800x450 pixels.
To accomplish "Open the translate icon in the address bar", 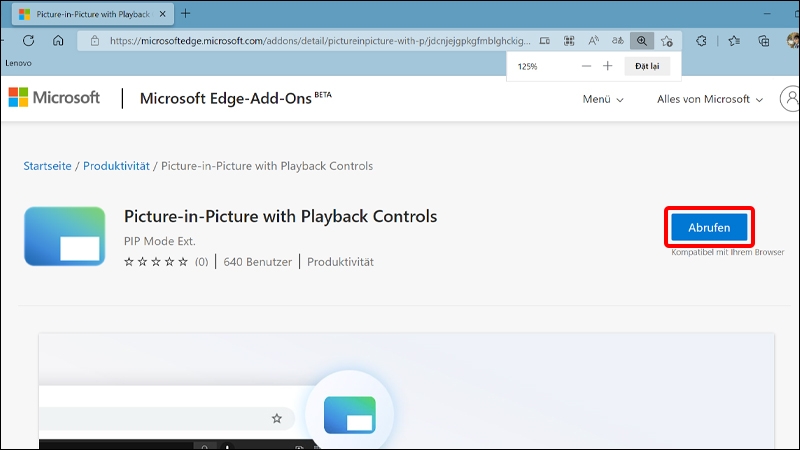I will tap(617, 41).
